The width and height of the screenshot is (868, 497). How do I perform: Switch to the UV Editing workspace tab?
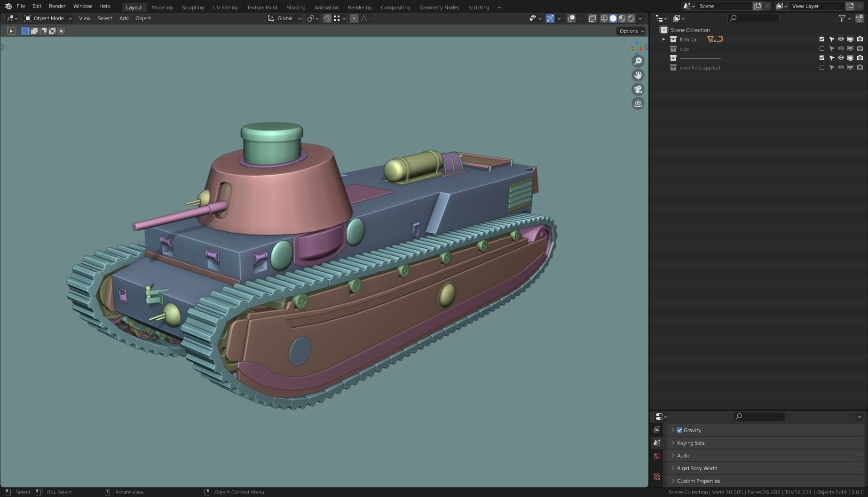pos(225,8)
